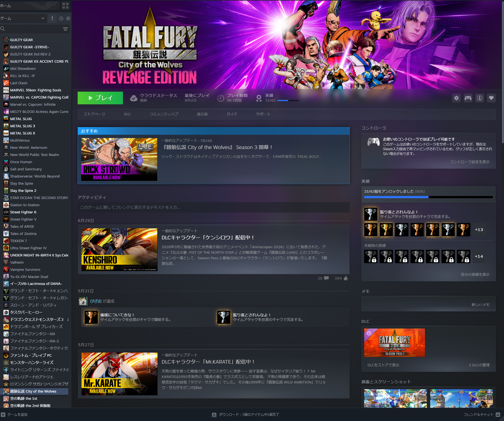Open the ぴざお profile link

click(96, 301)
